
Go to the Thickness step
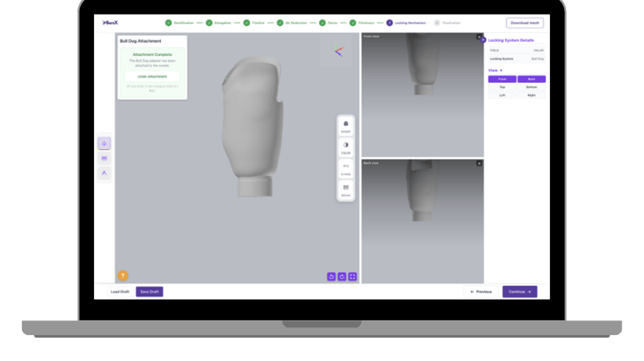(362, 23)
